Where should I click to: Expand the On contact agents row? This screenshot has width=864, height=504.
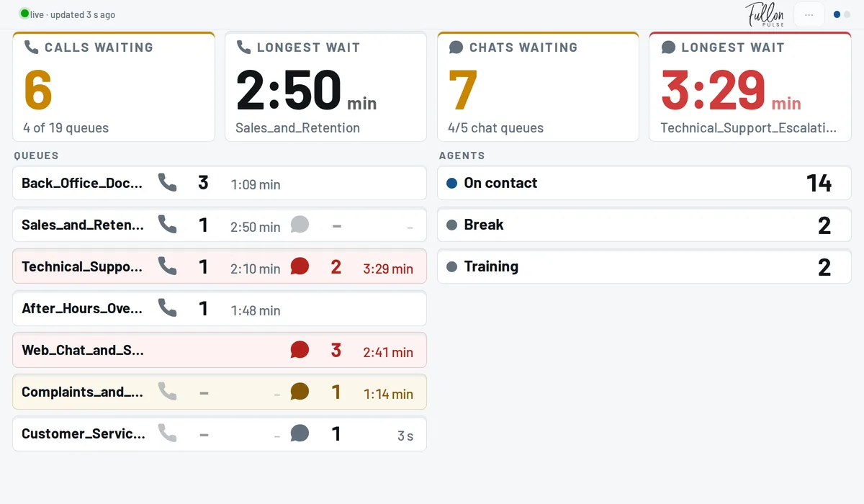pos(644,183)
